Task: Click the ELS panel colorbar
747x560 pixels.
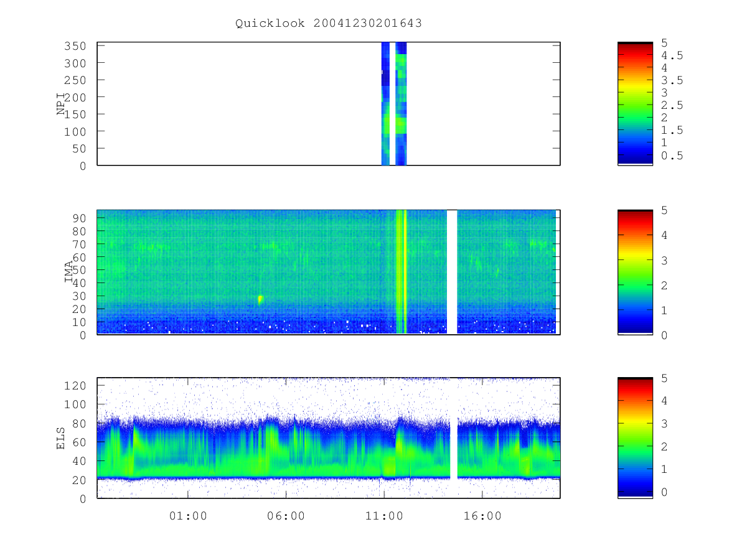Action: [635, 438]
